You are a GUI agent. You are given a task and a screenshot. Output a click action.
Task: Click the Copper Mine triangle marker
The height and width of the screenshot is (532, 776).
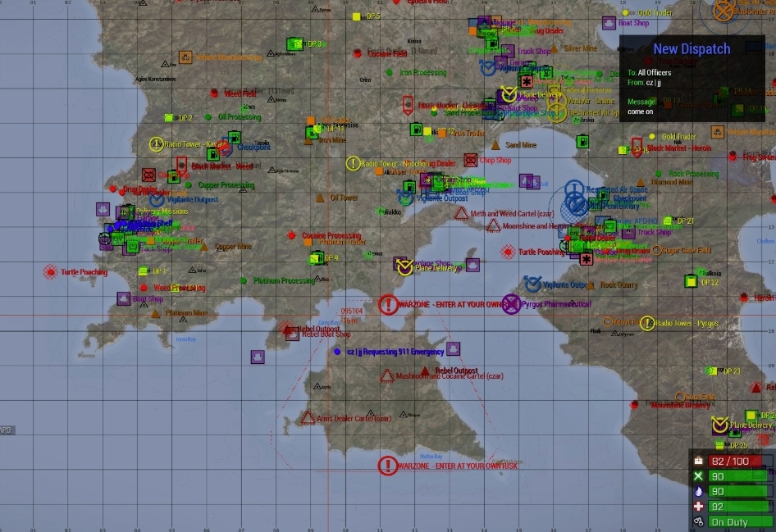pyautogui.click(x=204, y=247)
